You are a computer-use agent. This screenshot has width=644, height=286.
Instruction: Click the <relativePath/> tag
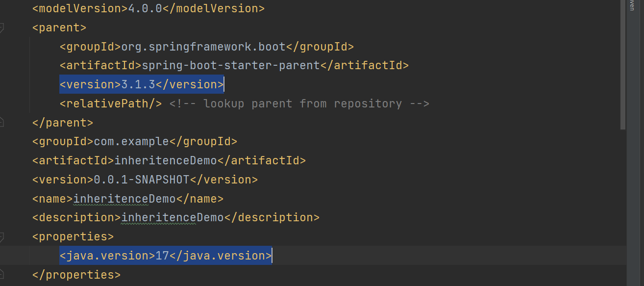coord(111,104)
